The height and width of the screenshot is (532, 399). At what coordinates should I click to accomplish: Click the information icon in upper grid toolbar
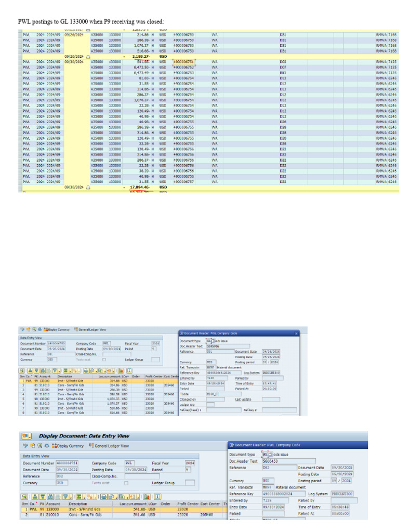click(129, 370)
